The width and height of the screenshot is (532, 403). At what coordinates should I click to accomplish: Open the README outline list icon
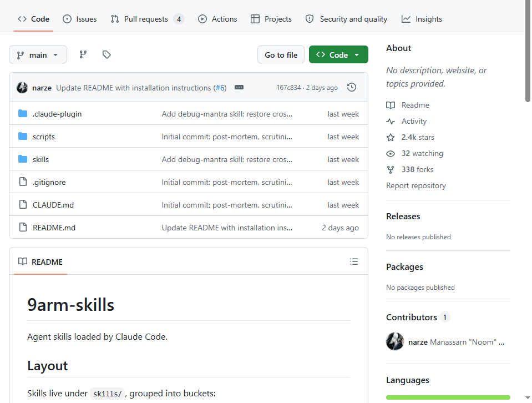tap(354, 261)
